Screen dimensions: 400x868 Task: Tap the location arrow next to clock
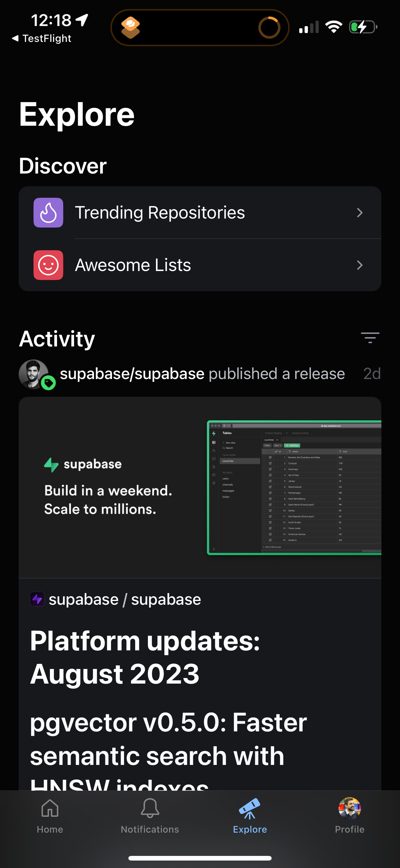82,20
